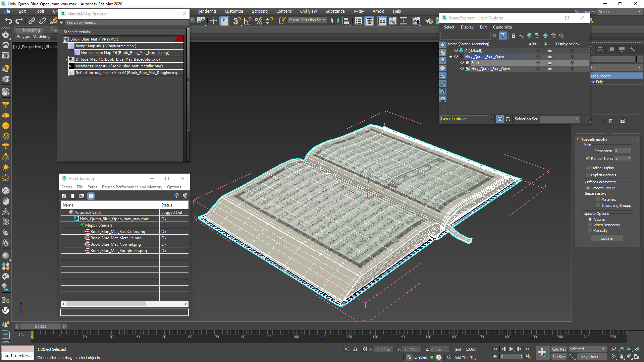The width and height of the screenshot is (644, 362).
Task: Toggle Selection Lock padlock in status bar
Action: (x=355, y=349)
